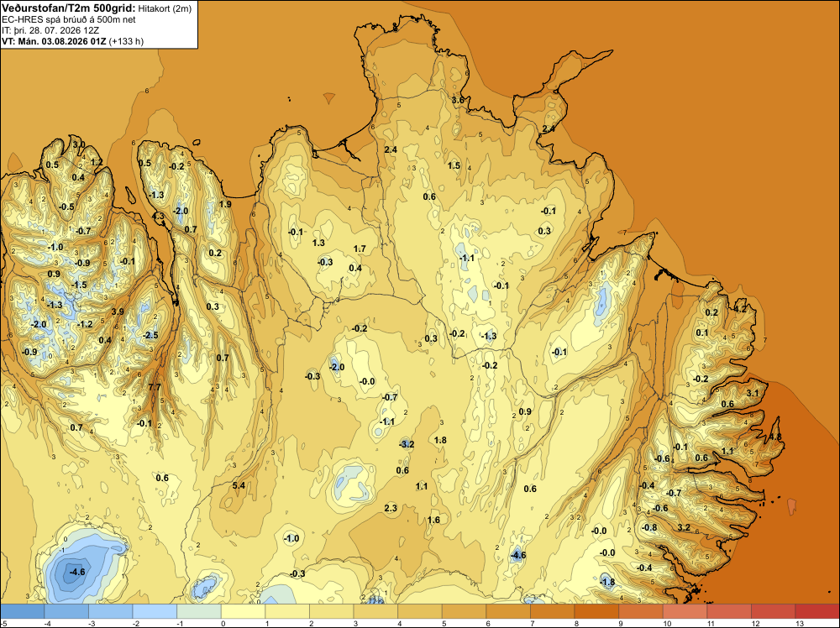Click the initial time 'IT: þri. 28. 07. 2026 12Z'

pyautogui.click(x=50, y=30)
